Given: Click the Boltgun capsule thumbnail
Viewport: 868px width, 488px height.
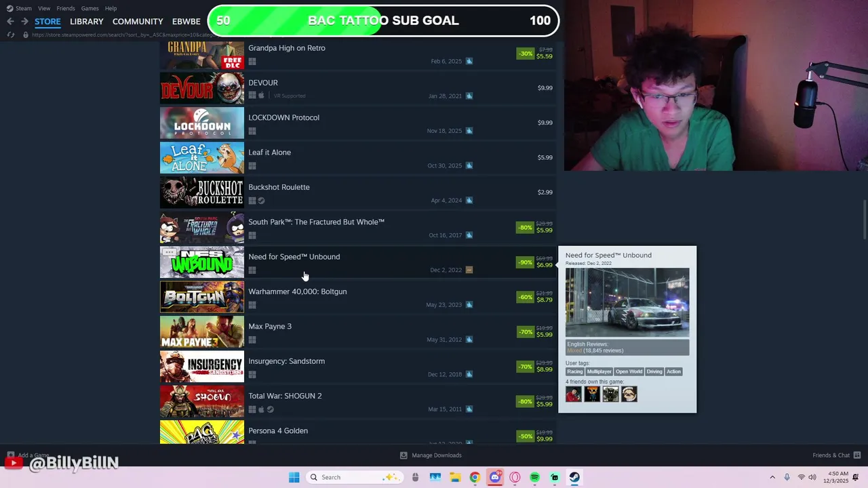Looking at the screenshot, I should coord(202,297).
